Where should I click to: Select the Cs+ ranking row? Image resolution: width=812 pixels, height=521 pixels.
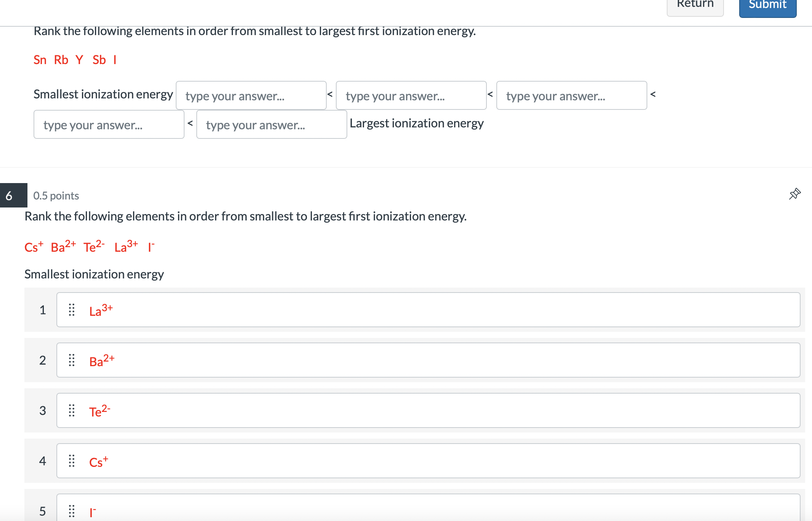click(x=428, y=461)
